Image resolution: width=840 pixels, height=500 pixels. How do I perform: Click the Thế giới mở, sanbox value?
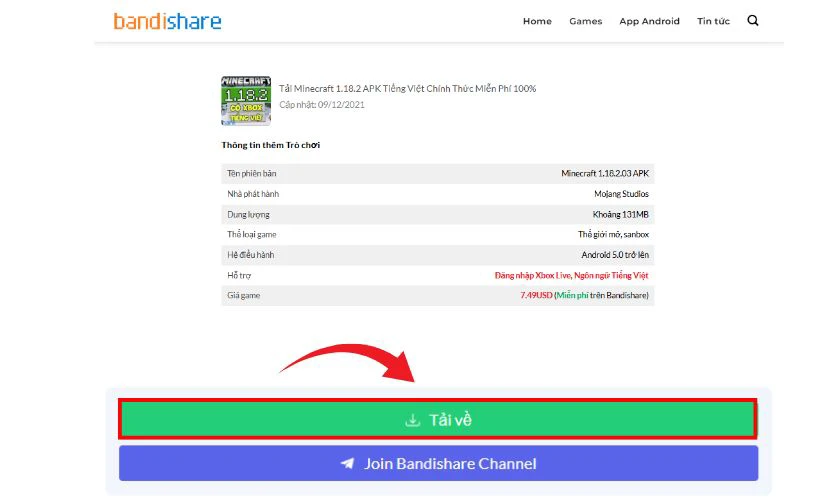tap(613, 235)
